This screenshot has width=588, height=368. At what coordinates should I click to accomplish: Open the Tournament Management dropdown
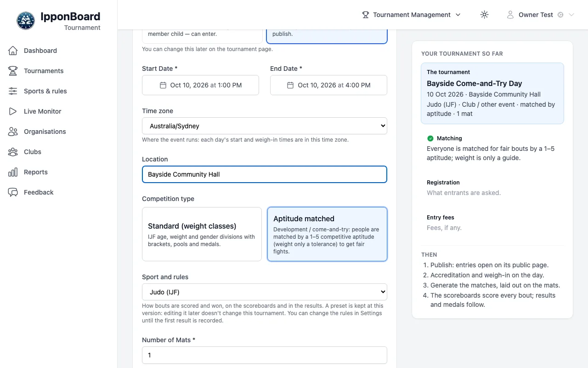(412, 15)
